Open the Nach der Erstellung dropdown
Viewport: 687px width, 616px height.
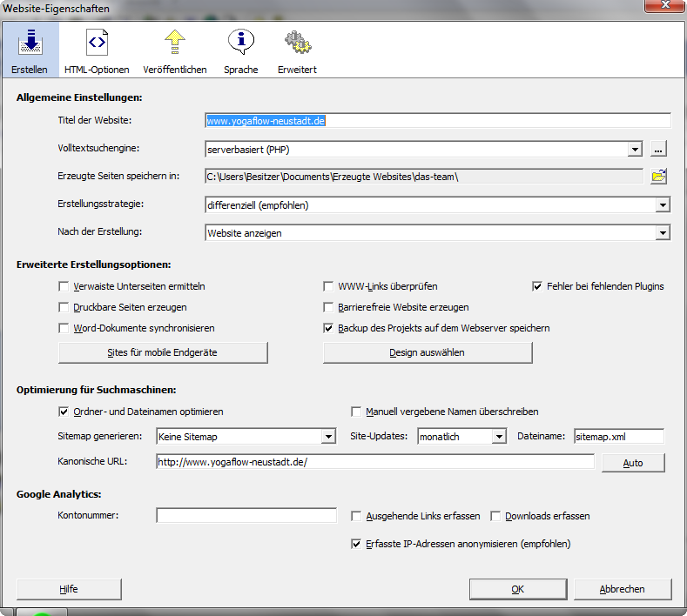[x=663, y=233]
